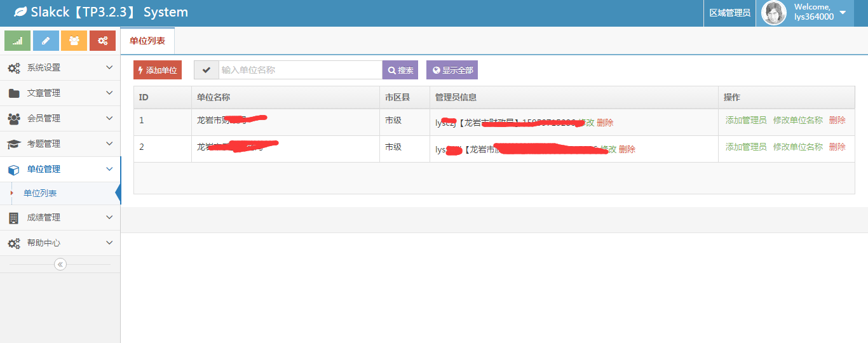This screenshot has height=343, width=868.
Task: Collapse sidebar with double-arrow icon
Action: [x=60, y=264]
